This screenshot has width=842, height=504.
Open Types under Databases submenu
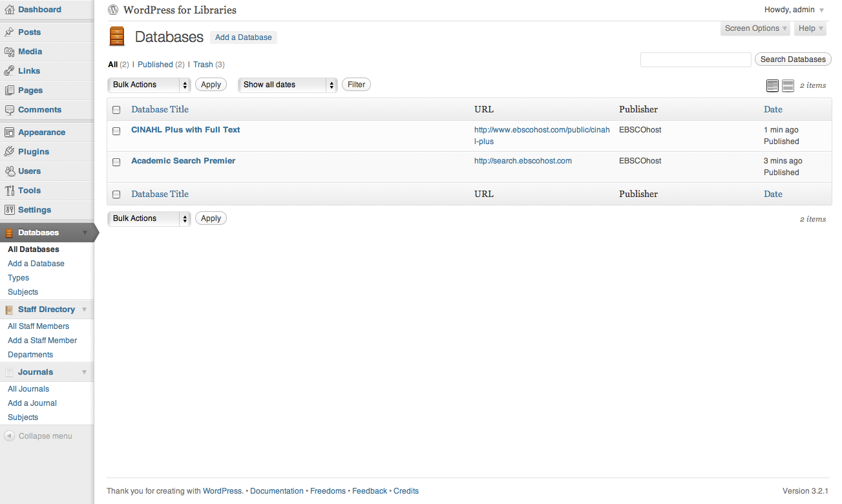point(18,278)
